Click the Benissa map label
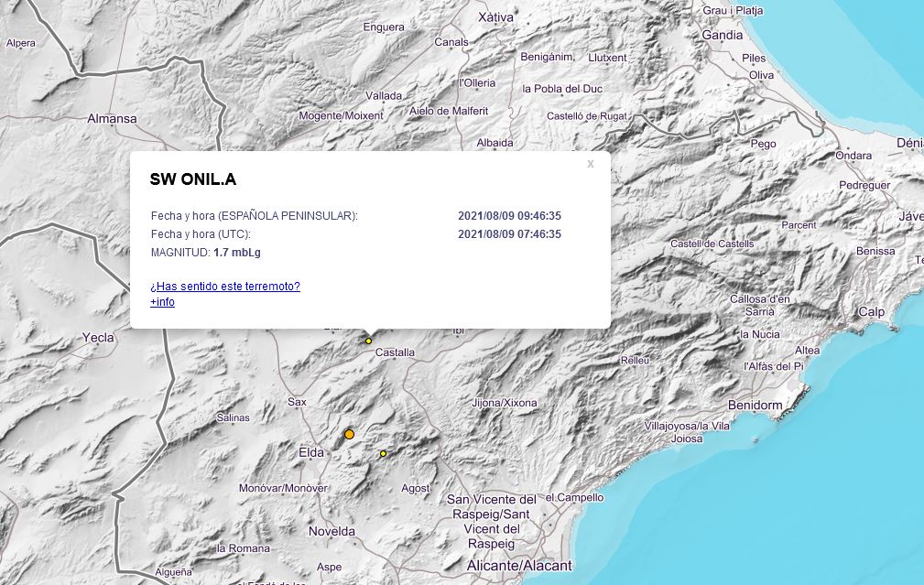This screenshot has height=585, width=924. pyautogui.click(x=875, y=251)
